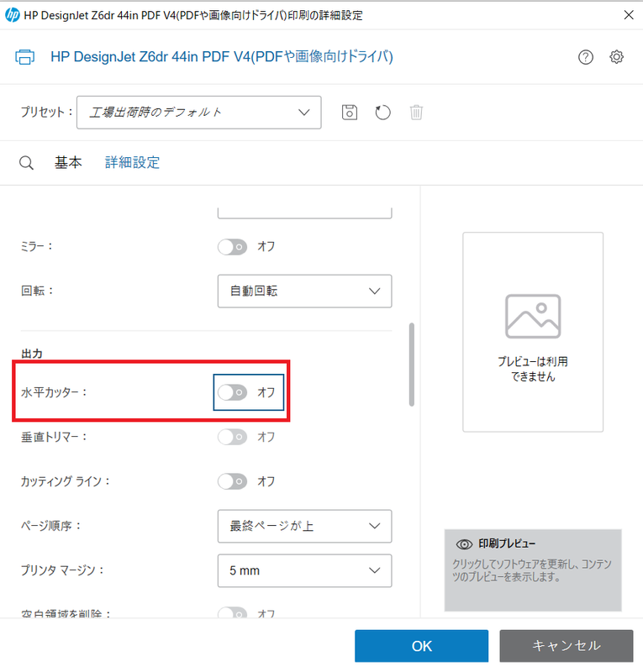Click the ページ順序 label
Screen dimensions: 643x672
(51, 526)
